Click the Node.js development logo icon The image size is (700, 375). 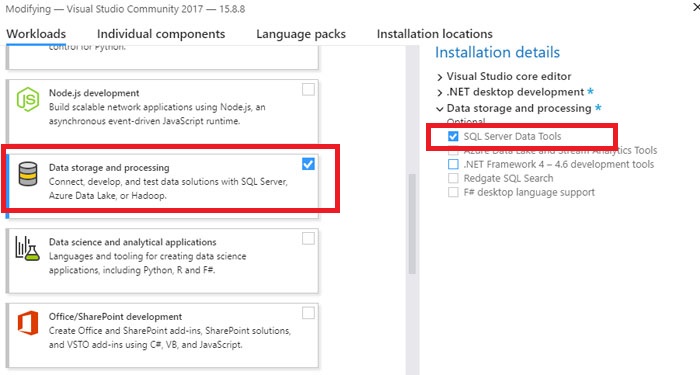coord(28,100)
